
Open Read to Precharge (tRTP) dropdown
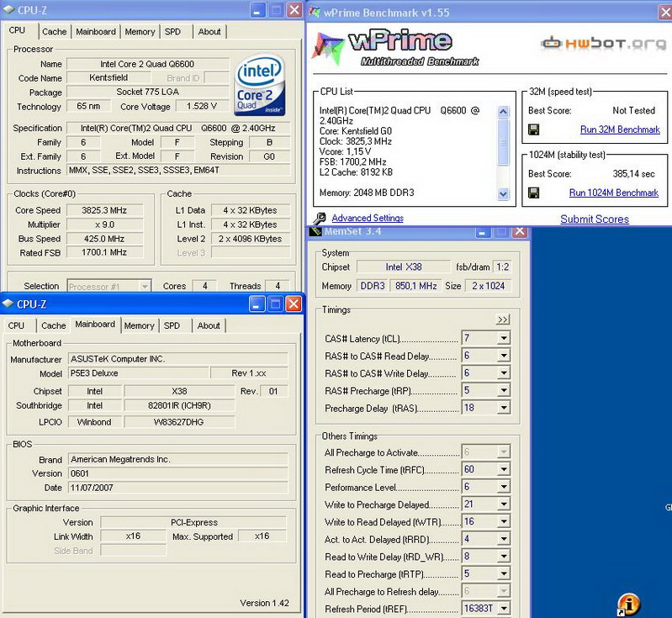pyautogui.click(x=504, y=573)
